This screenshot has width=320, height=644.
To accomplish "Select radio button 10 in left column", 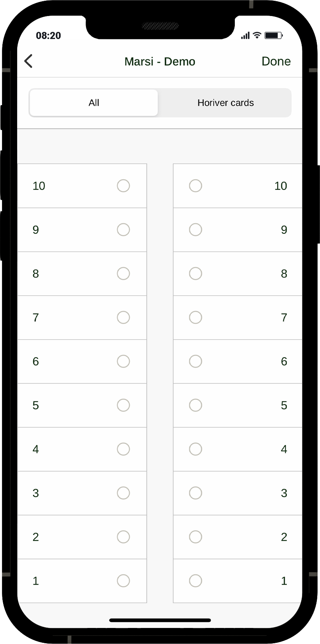I will 123,186.
